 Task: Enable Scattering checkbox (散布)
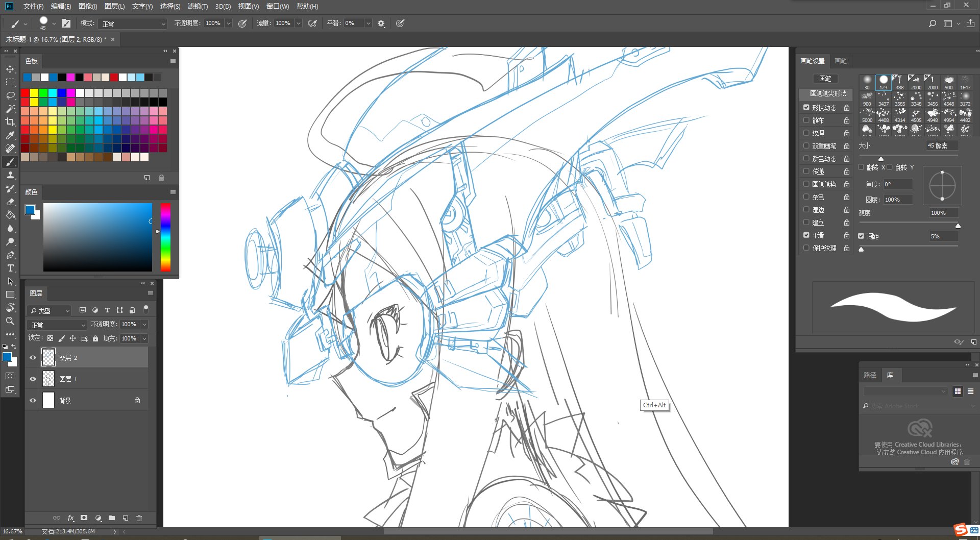(x=806, y=120)
